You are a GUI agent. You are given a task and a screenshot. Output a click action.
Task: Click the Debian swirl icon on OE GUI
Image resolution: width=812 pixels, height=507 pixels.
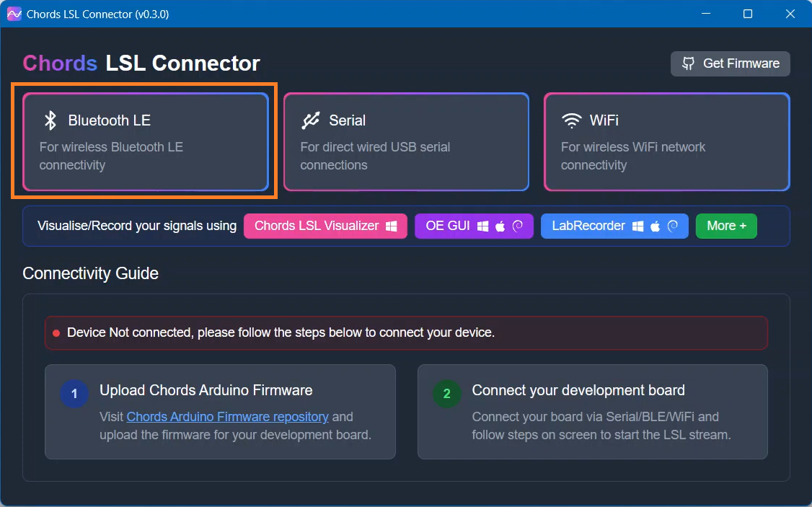pyautogui.click(x=518, y=226)
